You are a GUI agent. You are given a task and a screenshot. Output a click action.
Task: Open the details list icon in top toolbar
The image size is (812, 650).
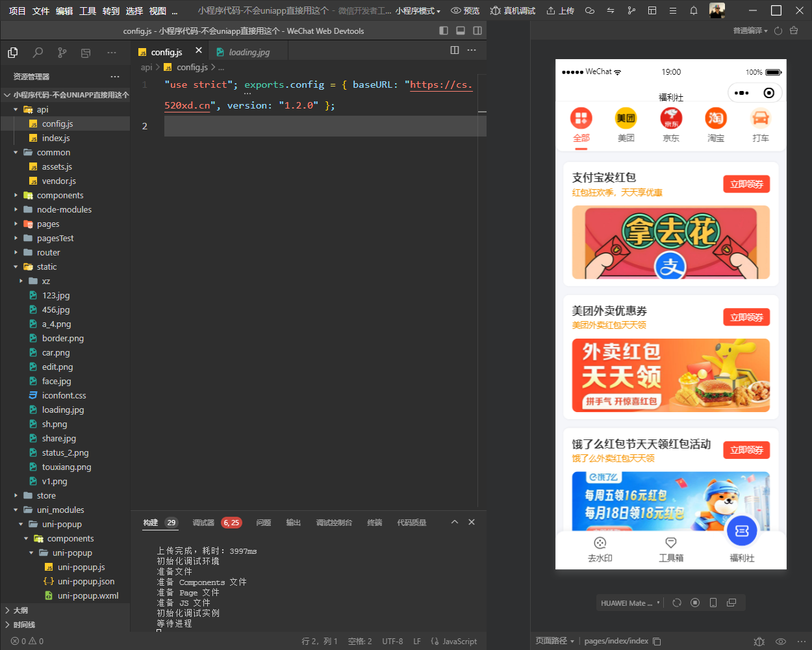673,10
